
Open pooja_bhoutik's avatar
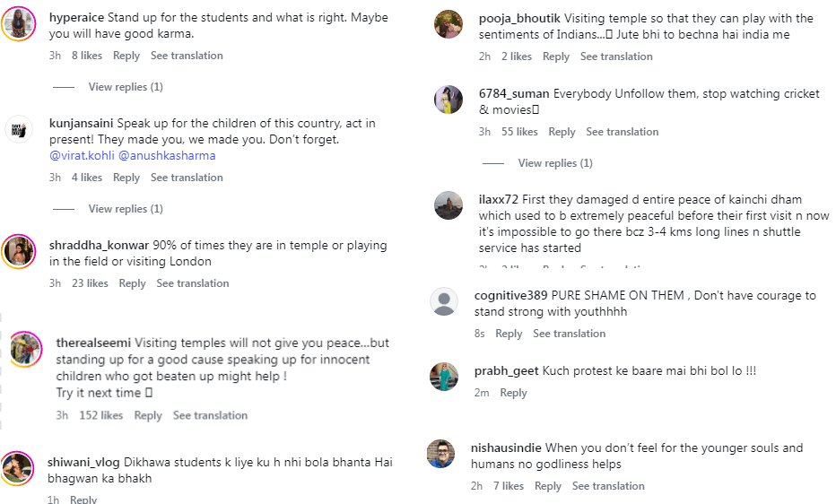pos(448,24)
